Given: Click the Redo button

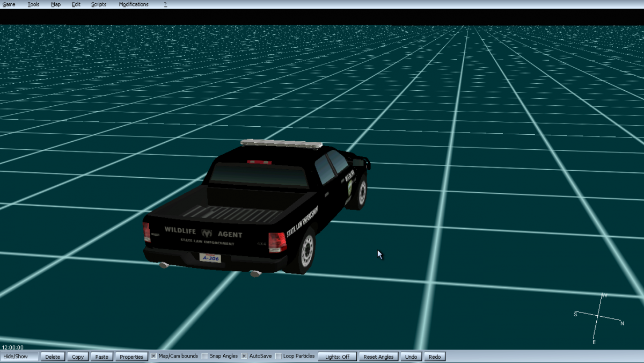Looking at the screenshot, I should point(435,357).
